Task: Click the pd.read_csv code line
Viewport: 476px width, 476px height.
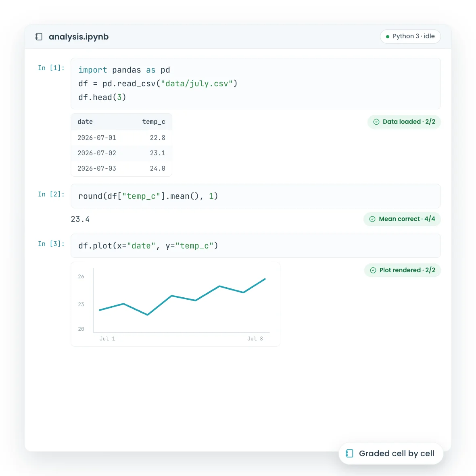Action: (158, 84)
